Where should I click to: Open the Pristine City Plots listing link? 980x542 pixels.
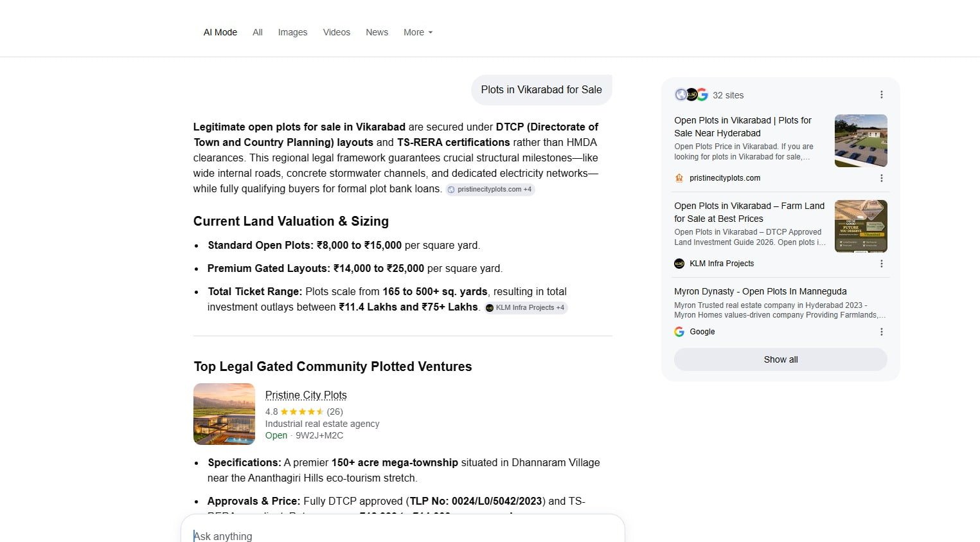[x=306, y=395]
